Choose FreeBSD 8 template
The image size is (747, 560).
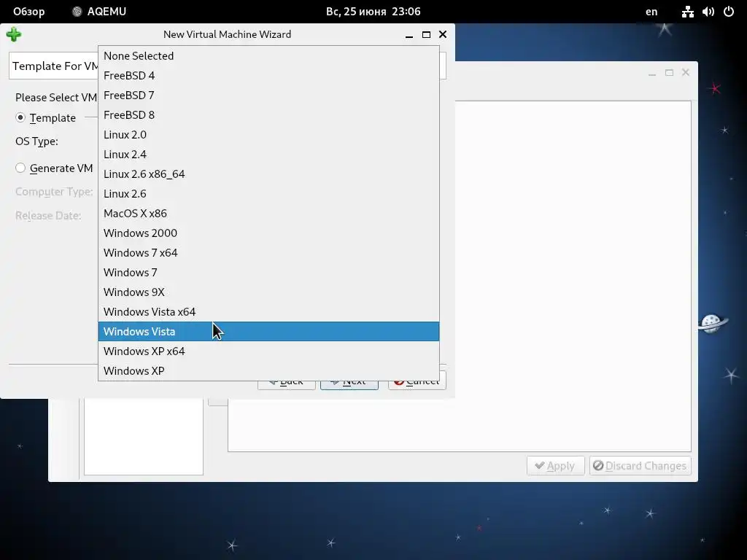tap(268, 114)
